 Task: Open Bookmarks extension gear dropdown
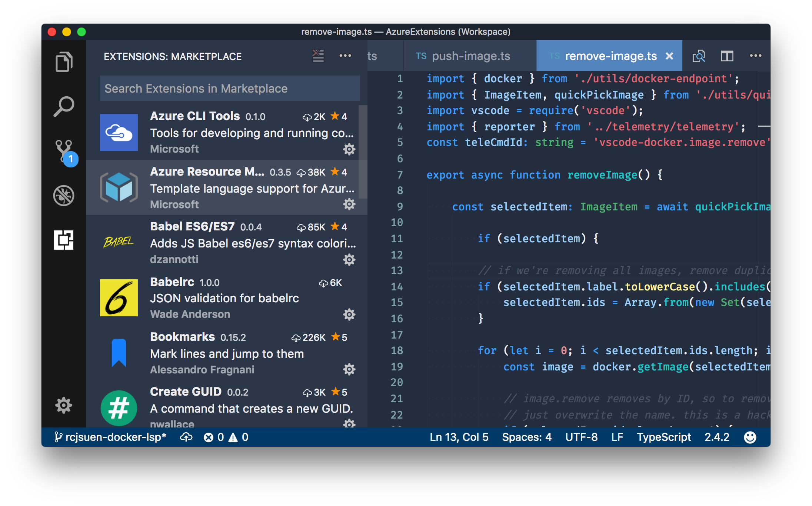click(349, 369)
